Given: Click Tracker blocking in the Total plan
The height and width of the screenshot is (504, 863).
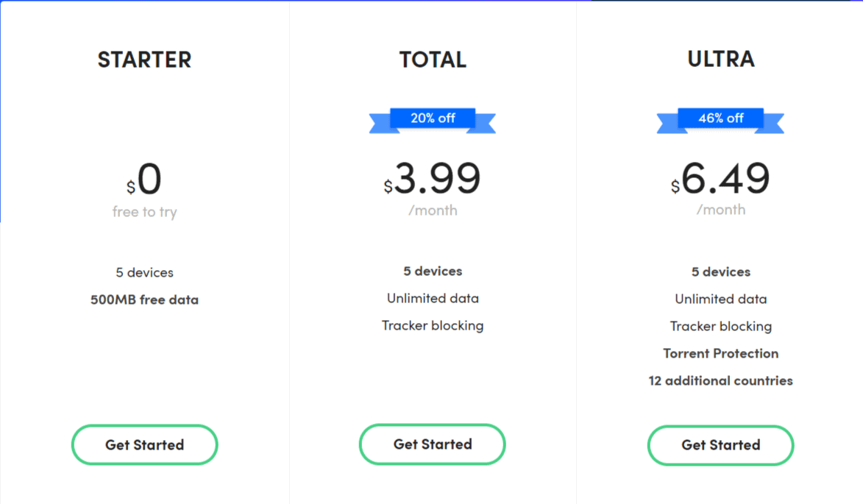Looking at the screenshot, I should [x=433, y=326].
